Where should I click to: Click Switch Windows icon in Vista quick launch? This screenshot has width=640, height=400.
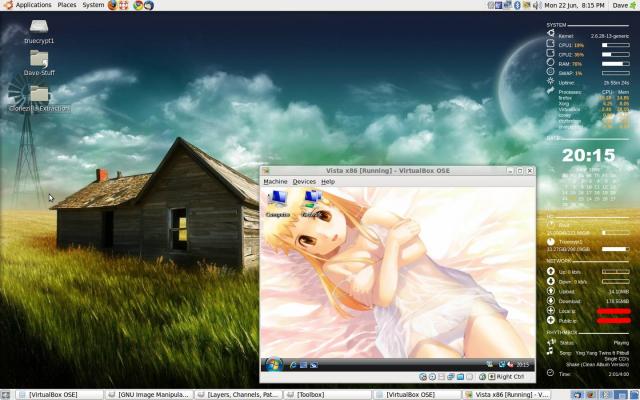313,365
